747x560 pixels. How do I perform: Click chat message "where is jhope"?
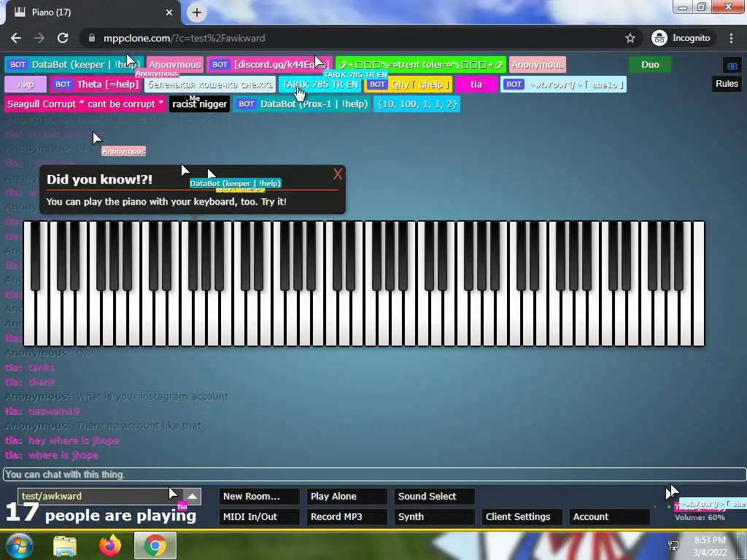coord(63,455)
